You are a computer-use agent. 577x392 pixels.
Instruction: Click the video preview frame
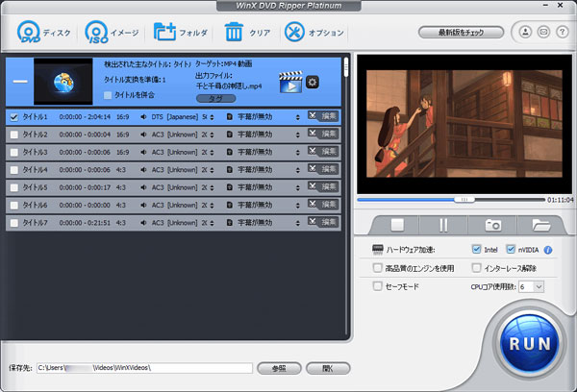464,124
